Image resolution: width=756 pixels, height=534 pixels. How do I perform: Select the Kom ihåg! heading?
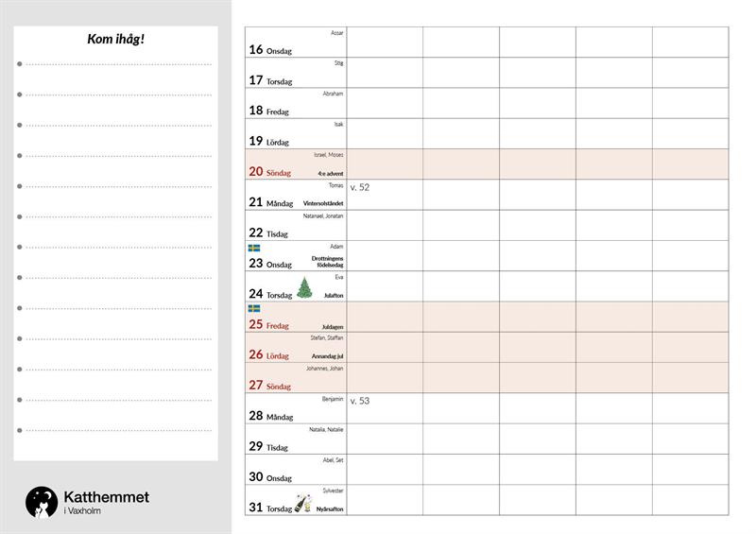pyautogui.click(x=115, y=39)
